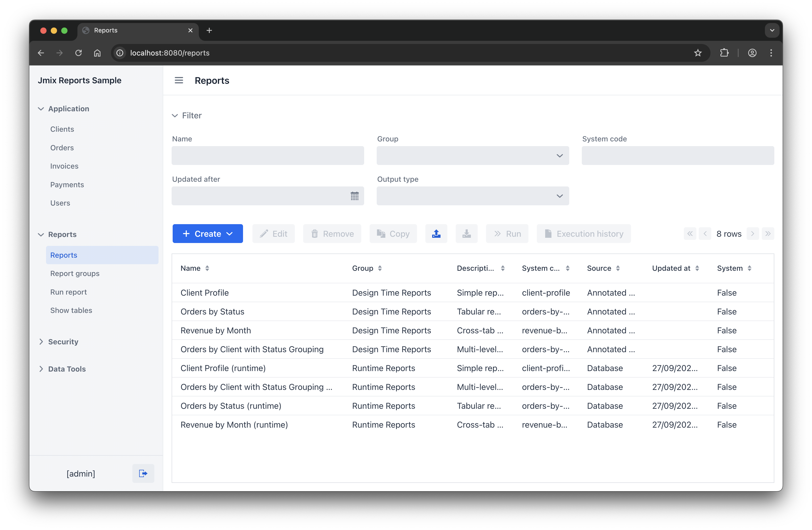Sort table by Updated at column
Image resolution: width=812 pixels, height=530 pixels.
coord(697,268)
